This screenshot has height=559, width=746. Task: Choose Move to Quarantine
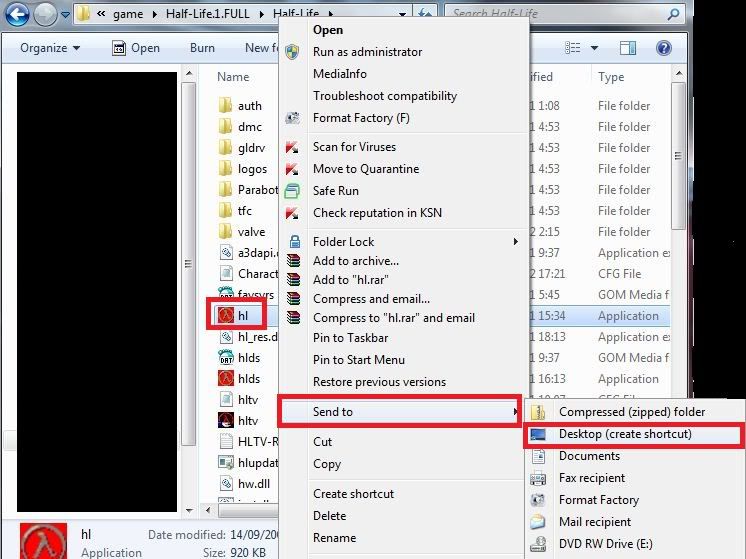pos(366,168)
